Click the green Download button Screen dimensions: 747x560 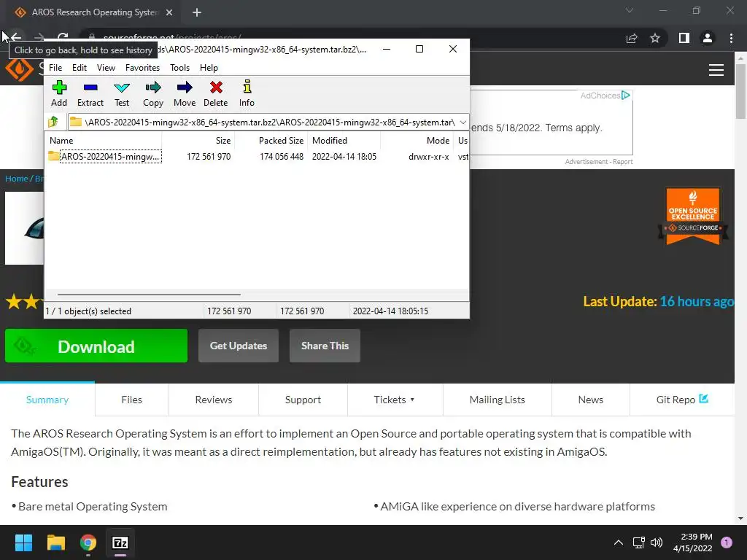tap(96, 346)
